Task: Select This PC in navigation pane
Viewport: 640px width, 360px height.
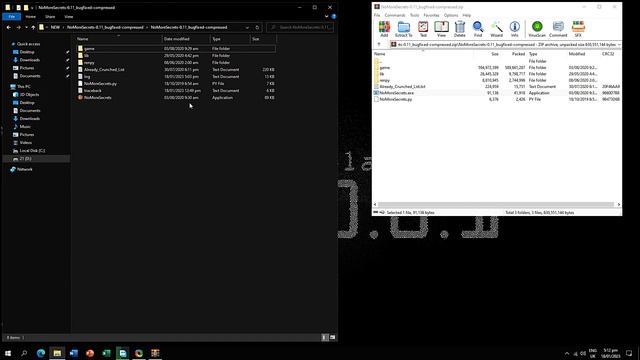Action: [24, 87]
